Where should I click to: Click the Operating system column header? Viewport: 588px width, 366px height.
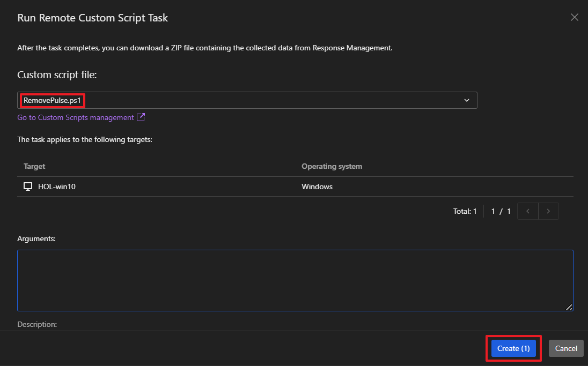coord(332,166)
